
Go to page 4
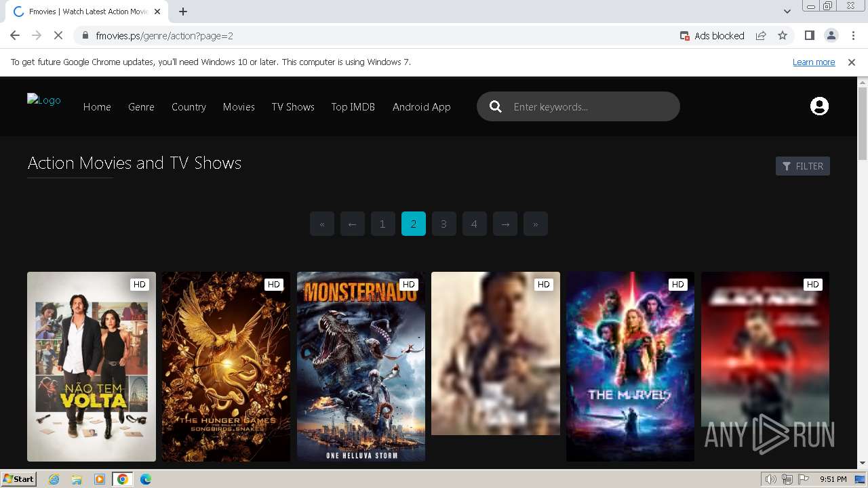(x=474, y=224)
